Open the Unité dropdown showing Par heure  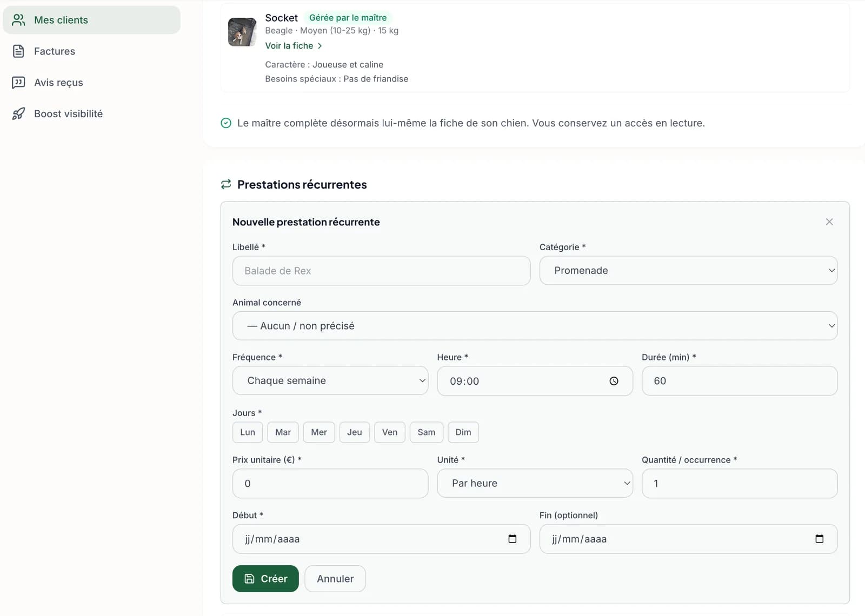point(535,484)
